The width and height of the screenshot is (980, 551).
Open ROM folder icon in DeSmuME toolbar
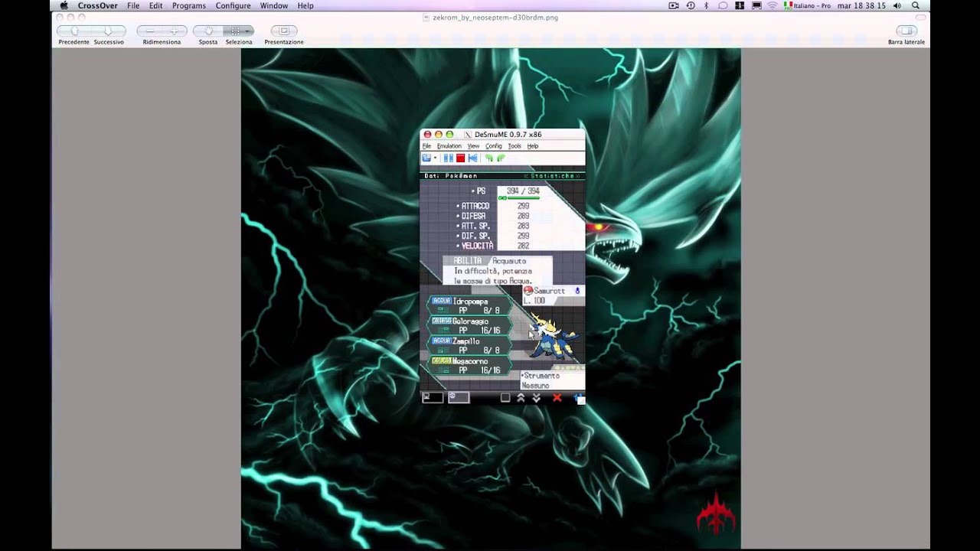(426, 158)
